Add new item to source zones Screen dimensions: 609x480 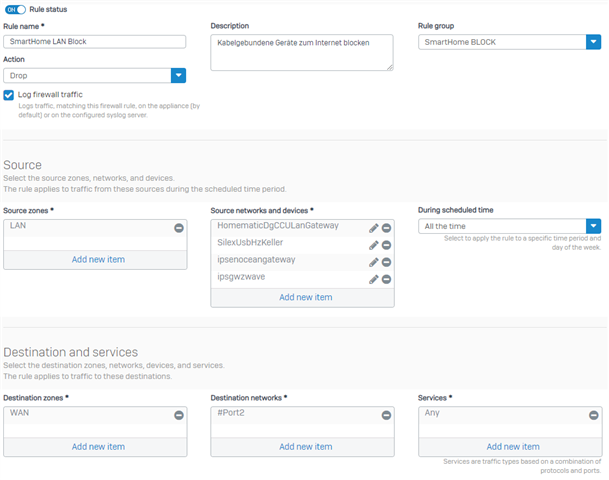click(98, 260)
